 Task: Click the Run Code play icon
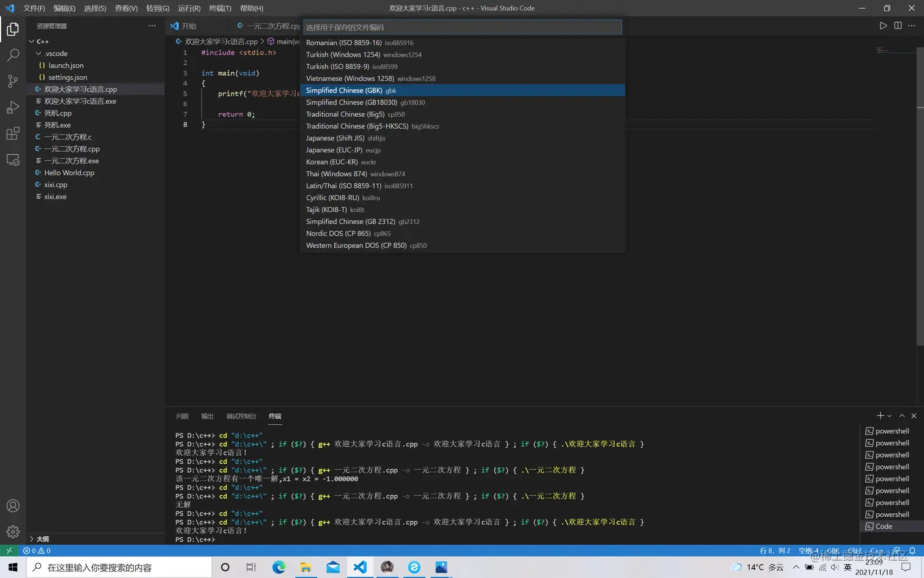click(x=883, y=26)
